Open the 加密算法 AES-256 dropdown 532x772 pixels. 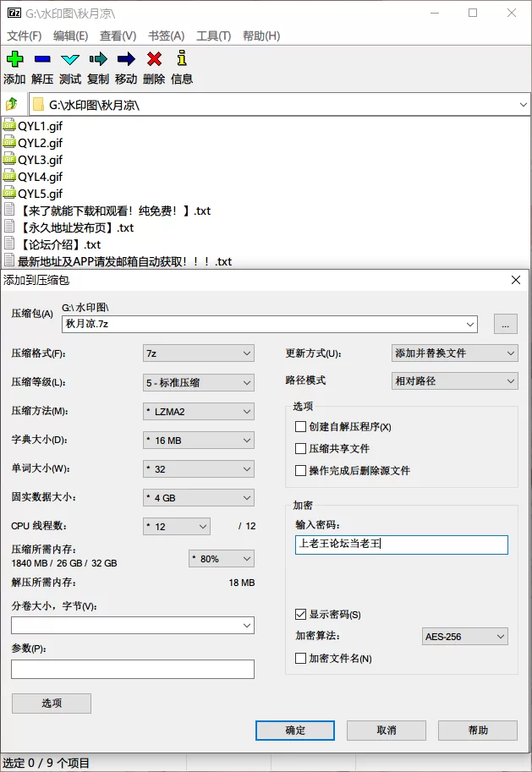click(x=465, y=636)
